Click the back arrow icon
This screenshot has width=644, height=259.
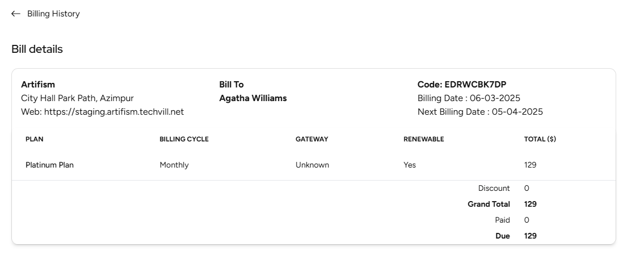16,14
